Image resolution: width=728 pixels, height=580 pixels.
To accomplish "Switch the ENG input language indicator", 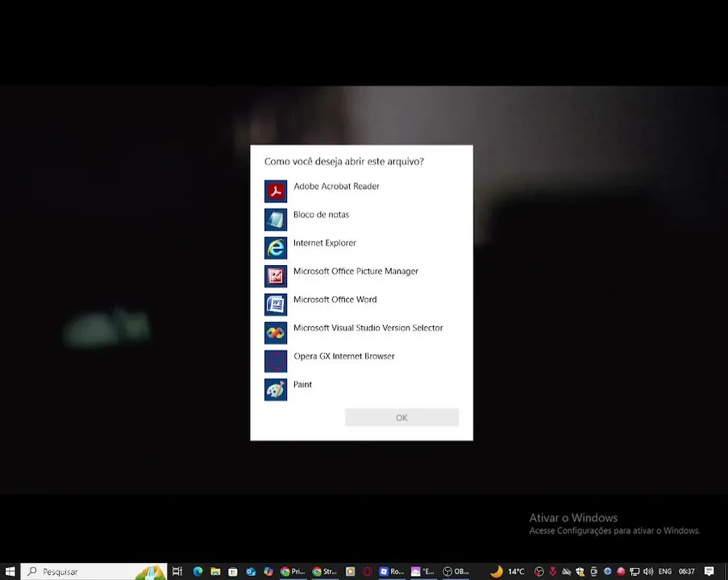I will point(665,571).
